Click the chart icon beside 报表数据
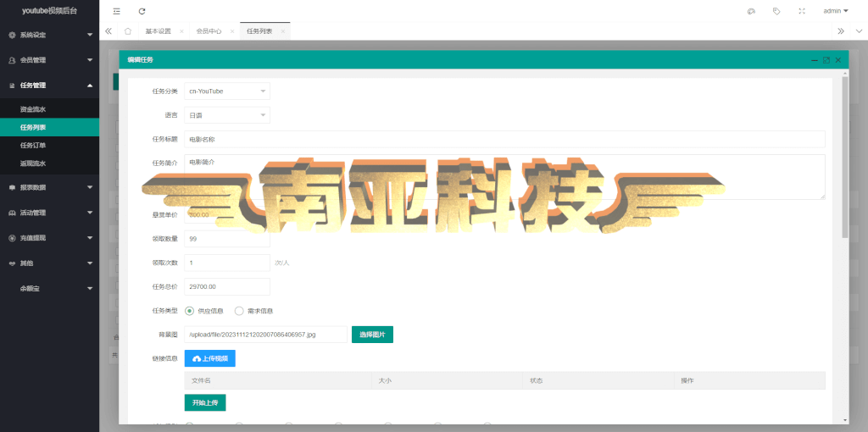 coord(12,187)
